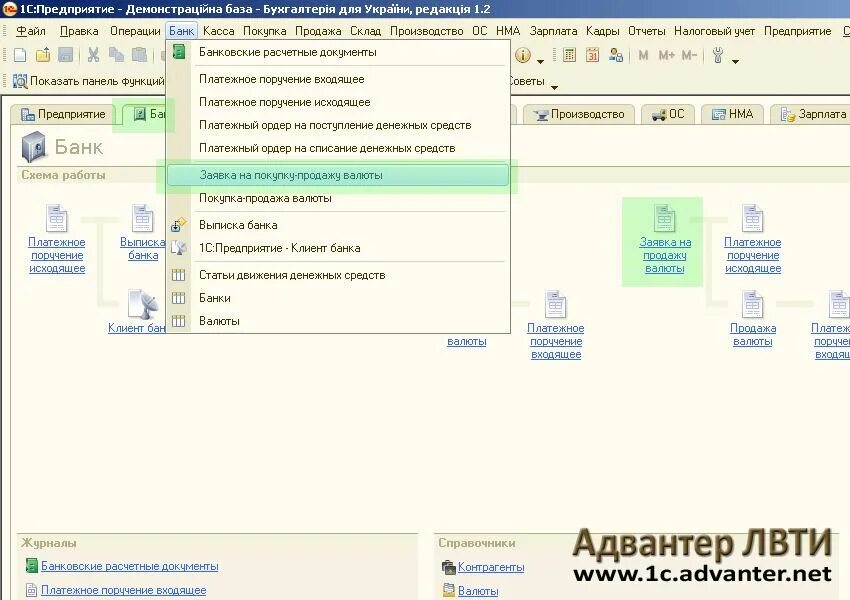Image resolution: width=850 pixels, height=600 pixels.
Task: Select Платежное поручение исходящее menu item
Action: [x=338, y=102]
